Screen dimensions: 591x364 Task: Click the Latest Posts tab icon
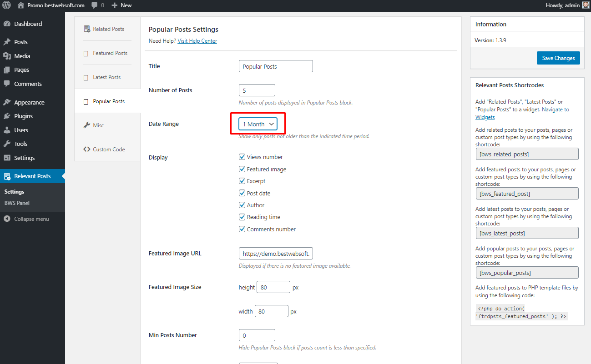click(x=86, y=77)
